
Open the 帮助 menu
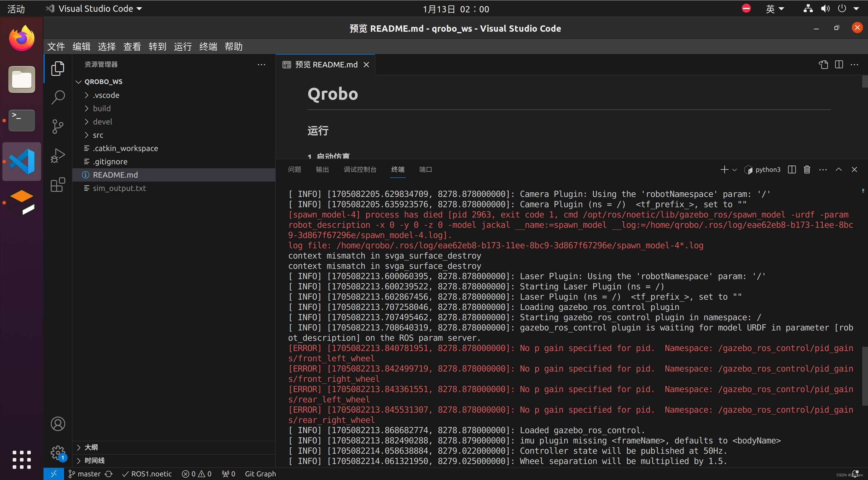[233, 47]
